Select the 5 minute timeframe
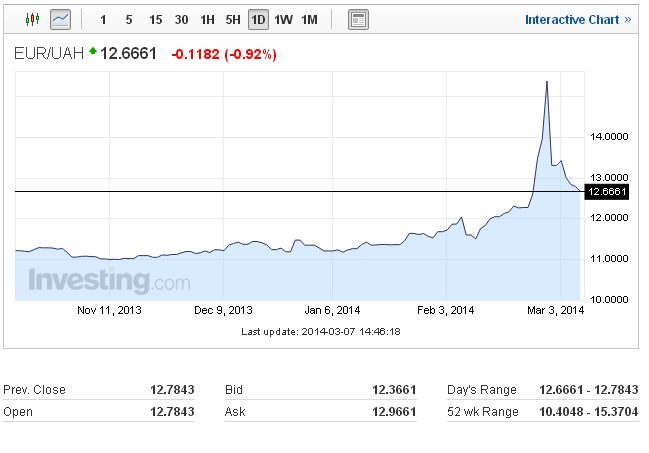649x453 pixels. pos(129,19)
